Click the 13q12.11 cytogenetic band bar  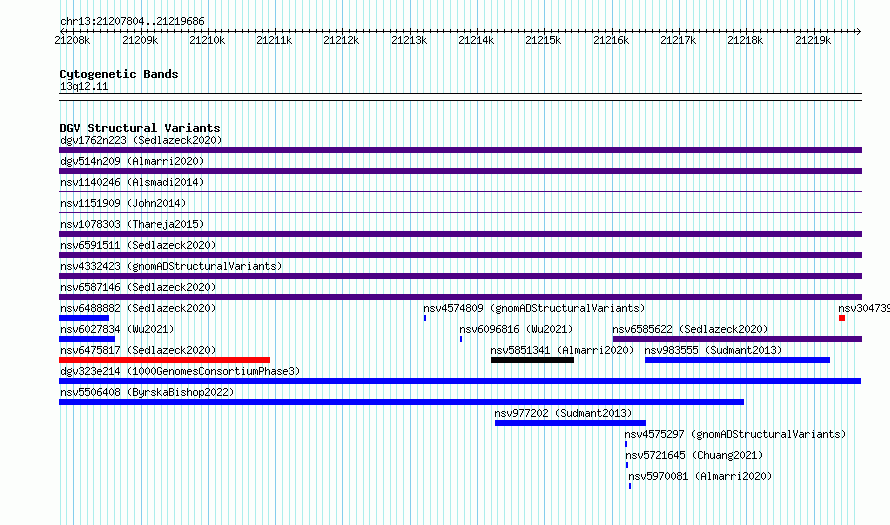(x=460, y=97)
